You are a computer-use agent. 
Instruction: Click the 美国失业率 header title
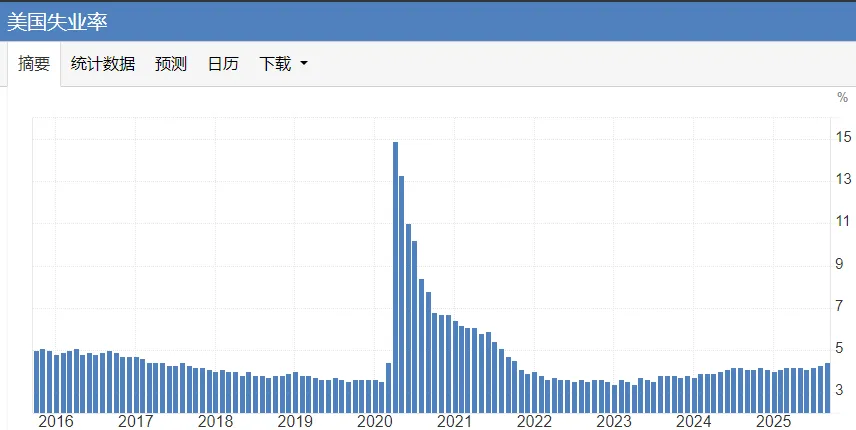57,21
